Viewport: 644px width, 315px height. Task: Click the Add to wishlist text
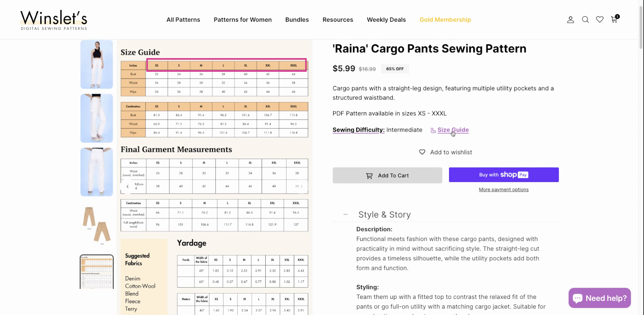click(451, 152)
